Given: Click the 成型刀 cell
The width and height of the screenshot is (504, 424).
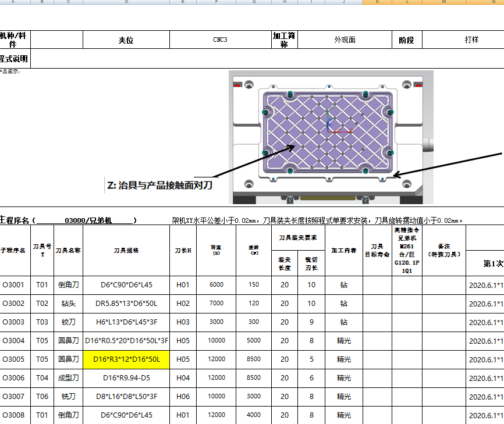Looking at the screenshot, I should pos(69,378).
